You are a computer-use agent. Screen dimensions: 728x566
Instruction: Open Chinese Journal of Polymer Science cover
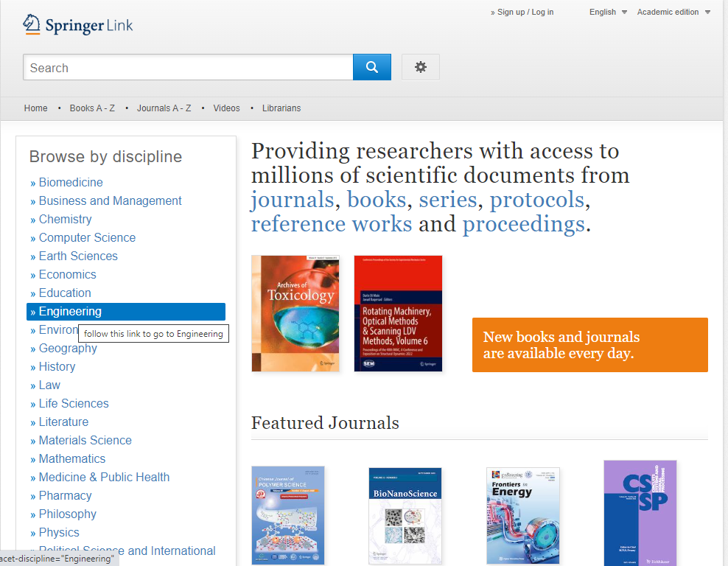[x=288, y=515]
